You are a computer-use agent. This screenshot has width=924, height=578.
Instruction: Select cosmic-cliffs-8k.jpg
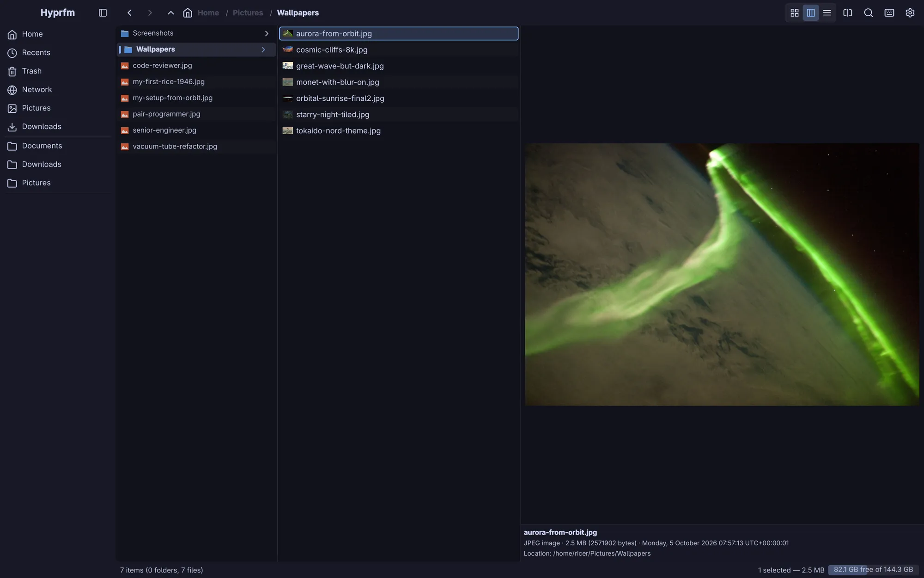(x=399, y=49)
